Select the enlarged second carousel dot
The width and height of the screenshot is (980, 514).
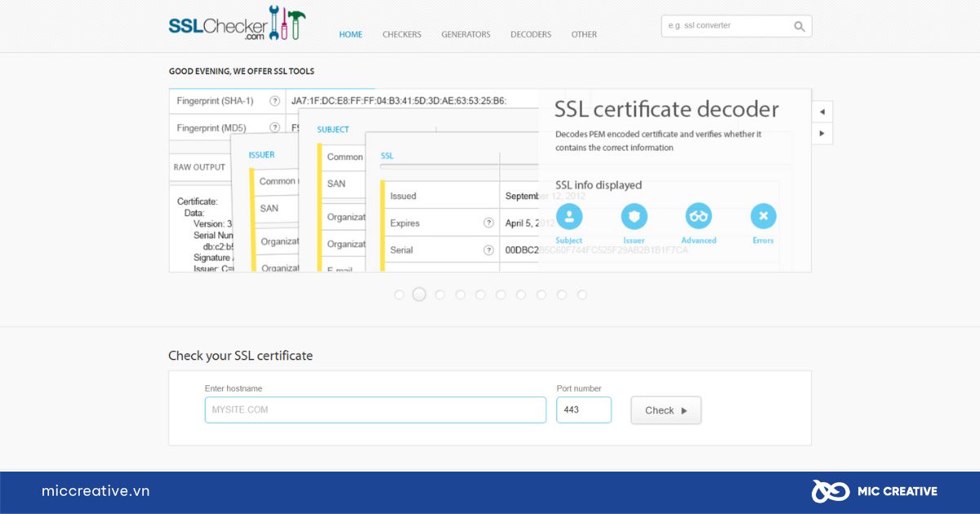pos(419,295)
